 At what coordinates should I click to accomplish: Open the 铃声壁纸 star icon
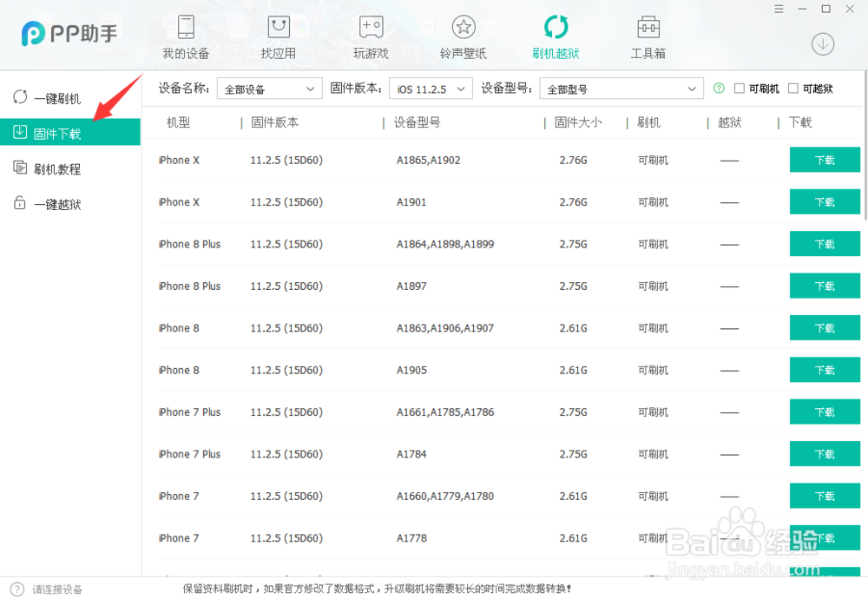point(464,27)
